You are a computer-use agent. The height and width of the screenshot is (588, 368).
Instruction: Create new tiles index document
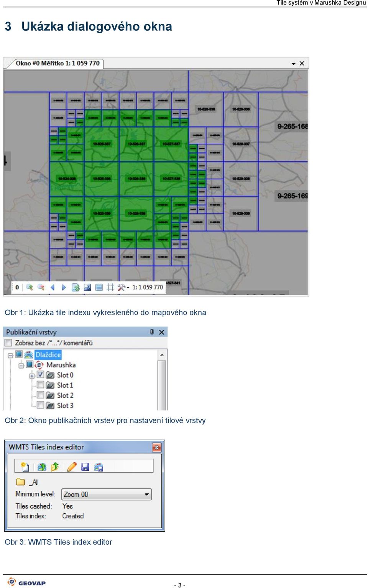[25, 467]
